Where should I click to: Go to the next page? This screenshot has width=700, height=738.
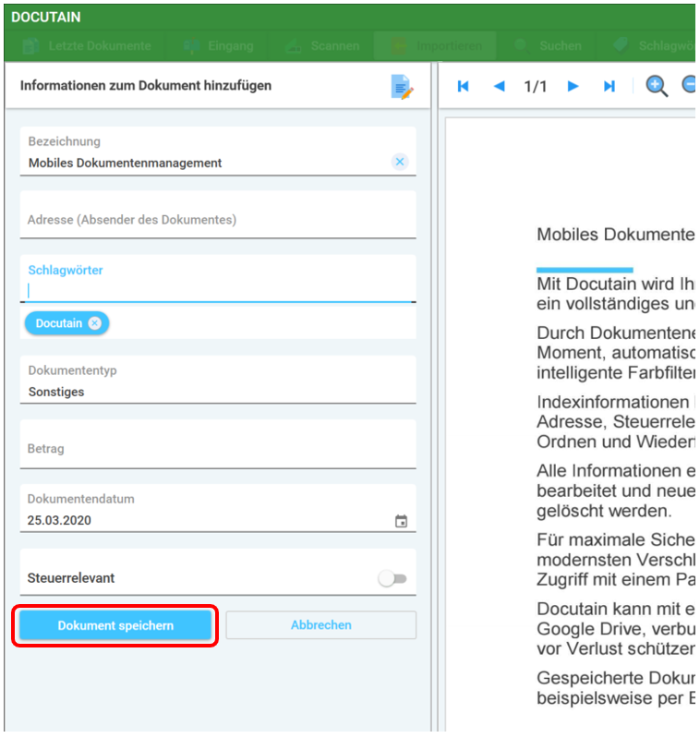click(x=573, y=86)
